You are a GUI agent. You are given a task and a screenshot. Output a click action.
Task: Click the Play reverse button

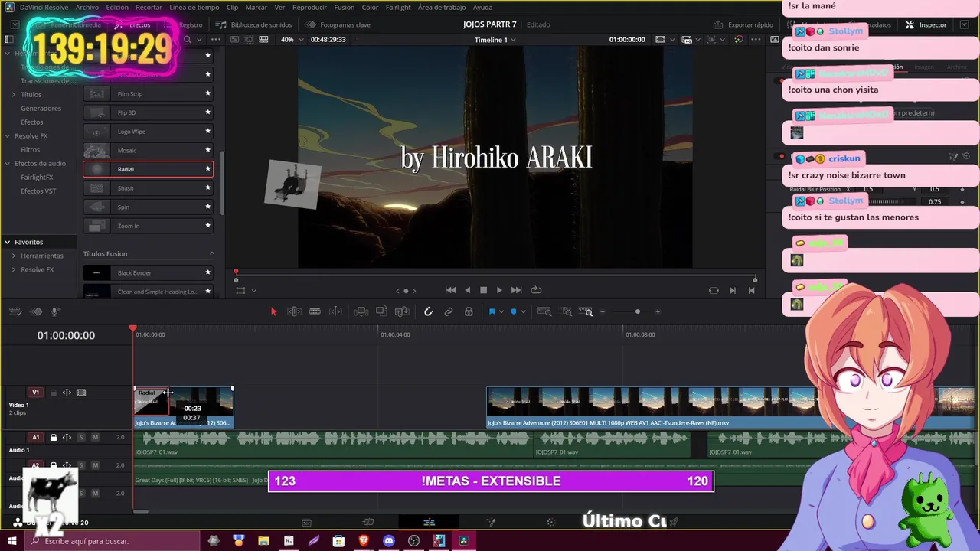[468, 290]
